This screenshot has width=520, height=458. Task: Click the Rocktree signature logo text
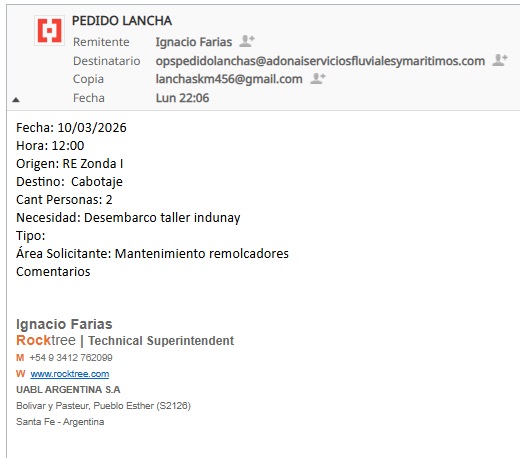point(46,340)
